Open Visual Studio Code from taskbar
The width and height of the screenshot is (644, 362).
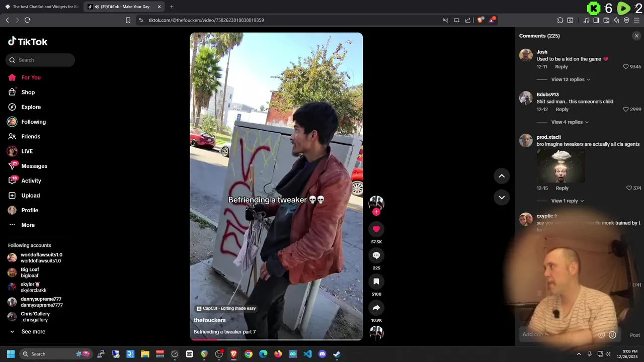click(x=307, y=354)
